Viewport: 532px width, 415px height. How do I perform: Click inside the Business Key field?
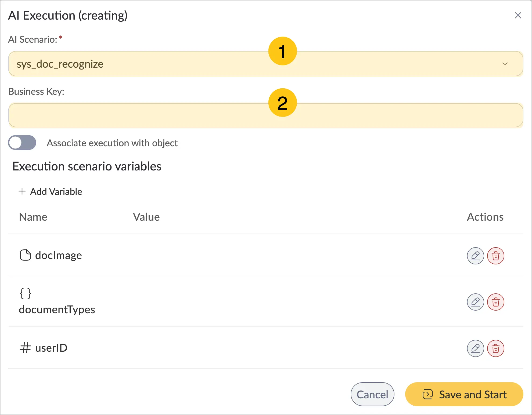click(266, 115)
